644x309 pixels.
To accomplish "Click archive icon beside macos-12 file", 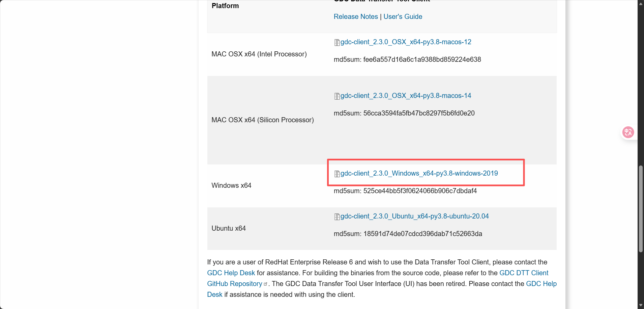I will [337, 43].
